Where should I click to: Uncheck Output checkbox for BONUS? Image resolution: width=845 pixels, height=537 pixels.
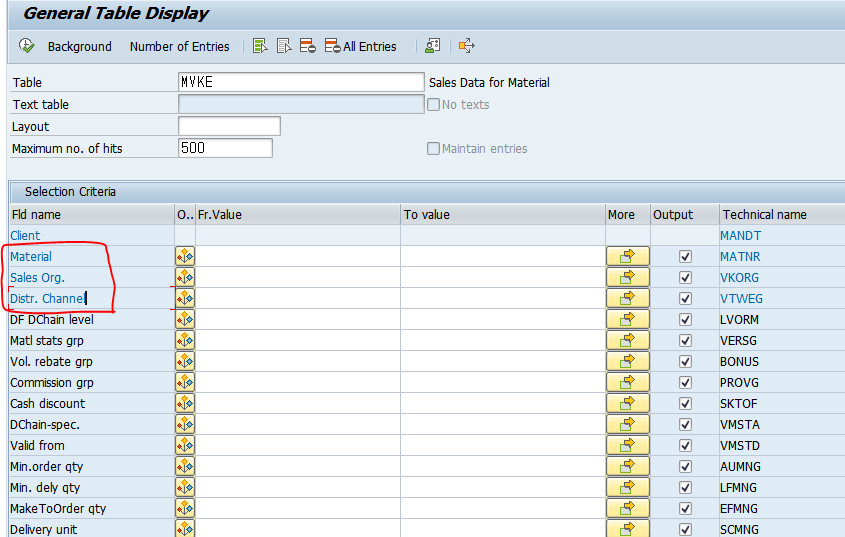[x=685, y=362]
